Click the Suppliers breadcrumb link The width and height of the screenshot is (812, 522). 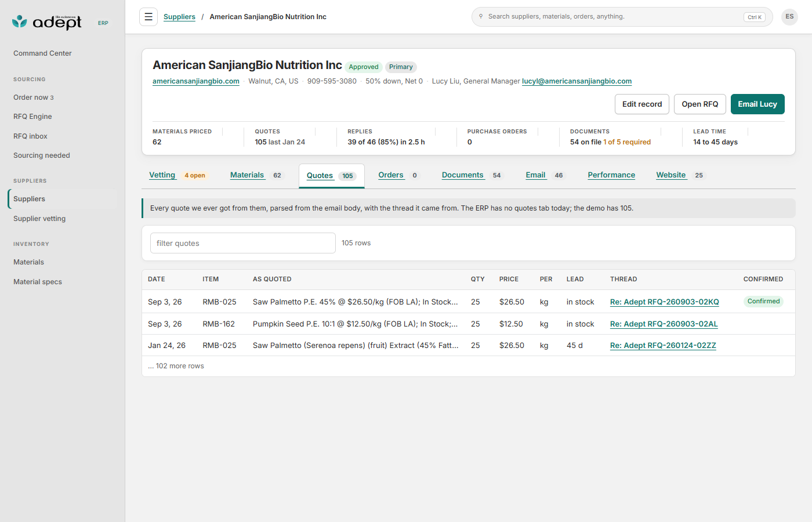pos(179,17)
